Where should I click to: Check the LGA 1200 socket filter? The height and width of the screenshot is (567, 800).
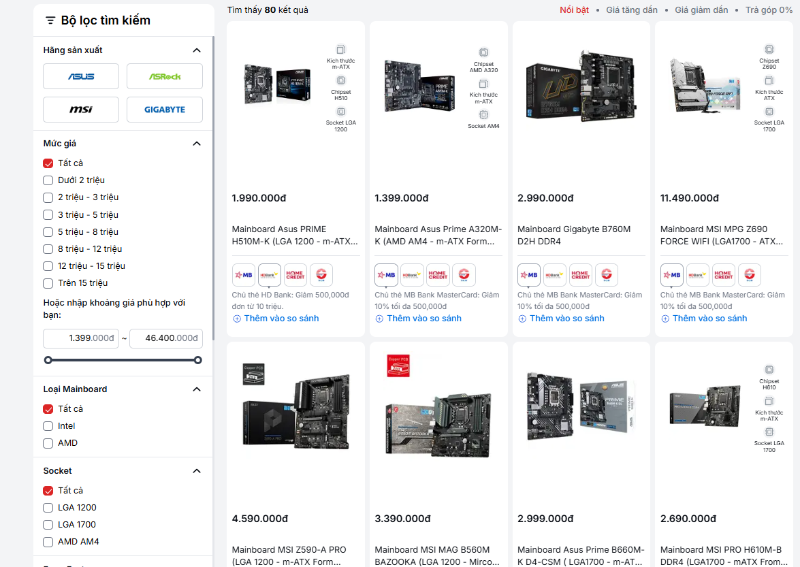(x=48, y=508)
